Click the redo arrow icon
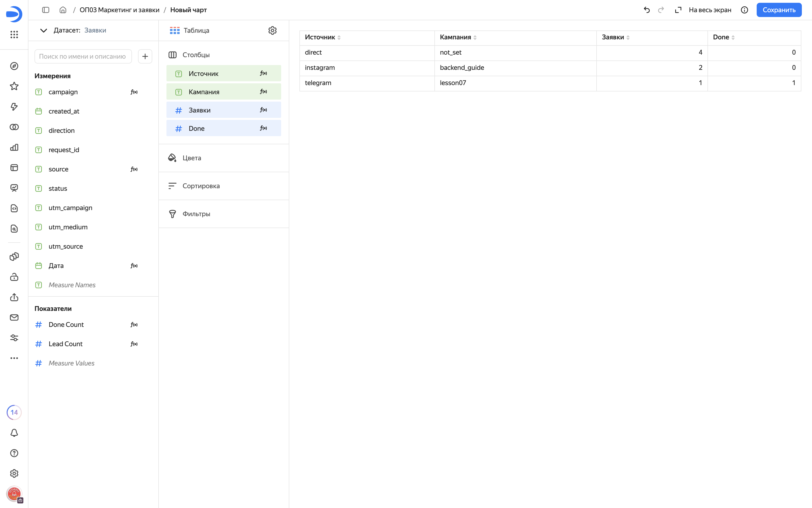812x508 pixels. point(661,10)
